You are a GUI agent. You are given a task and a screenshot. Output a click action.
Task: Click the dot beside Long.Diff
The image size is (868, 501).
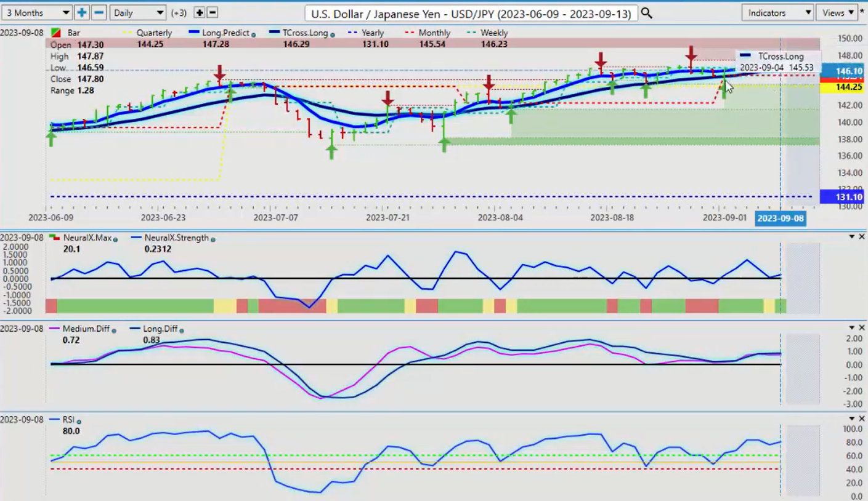pyautogui.click(x=182, y=330)
